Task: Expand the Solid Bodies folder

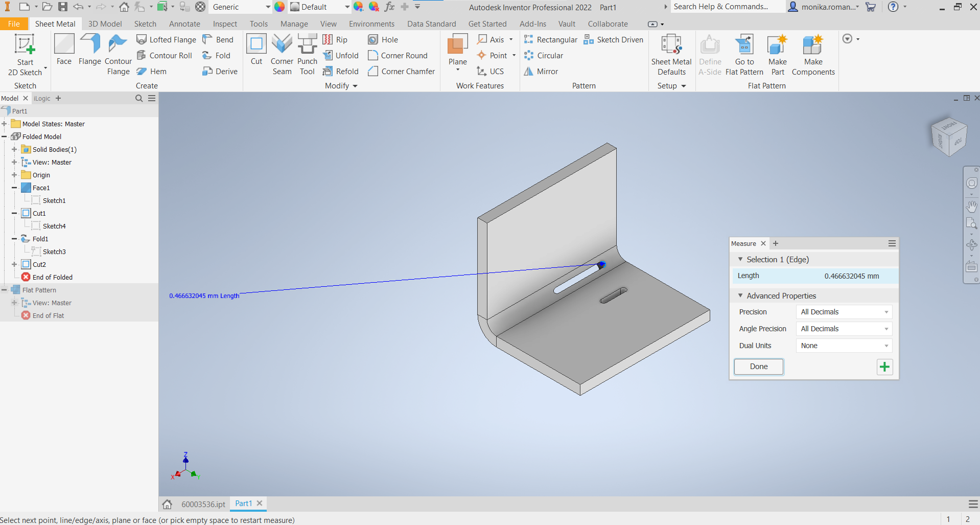Action: (x=14, y=149)
